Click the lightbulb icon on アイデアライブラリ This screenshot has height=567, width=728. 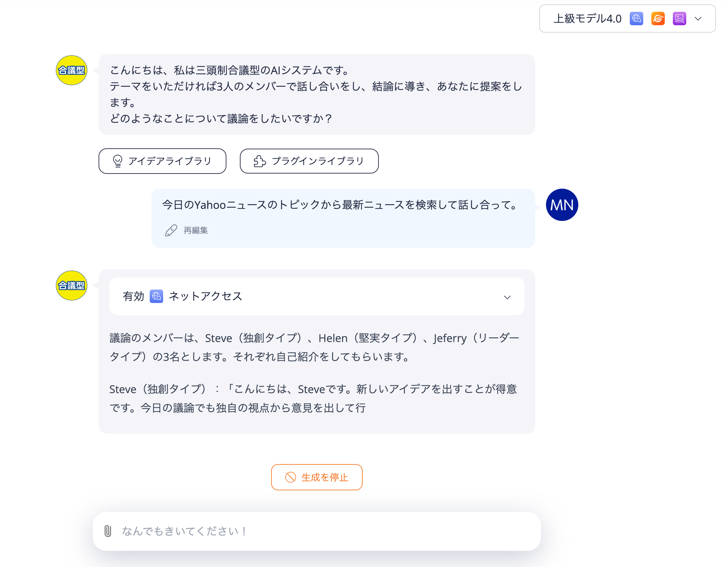point(117,161)
